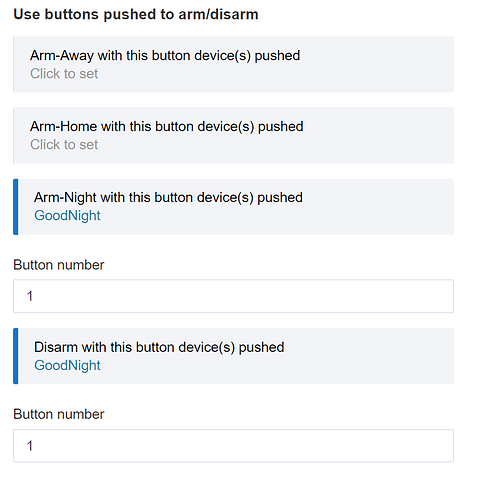Click the 'Use buttons pushed to arm/disarm' heading

coord(136,14)
